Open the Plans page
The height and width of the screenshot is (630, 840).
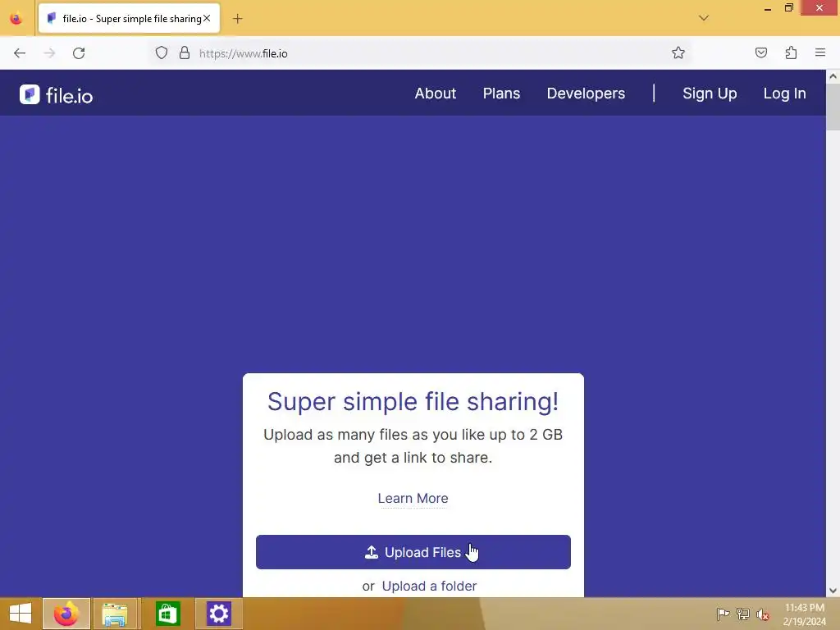pos(501,94)
